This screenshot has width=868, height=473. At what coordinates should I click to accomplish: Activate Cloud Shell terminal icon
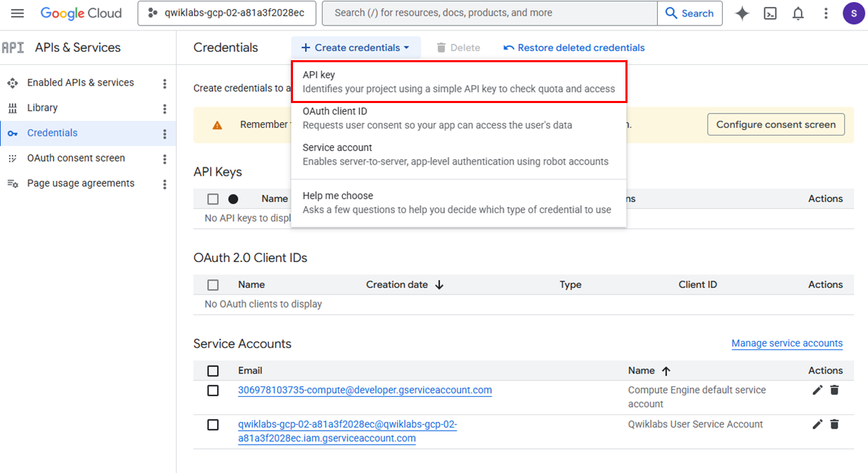[x=770, y=13]
